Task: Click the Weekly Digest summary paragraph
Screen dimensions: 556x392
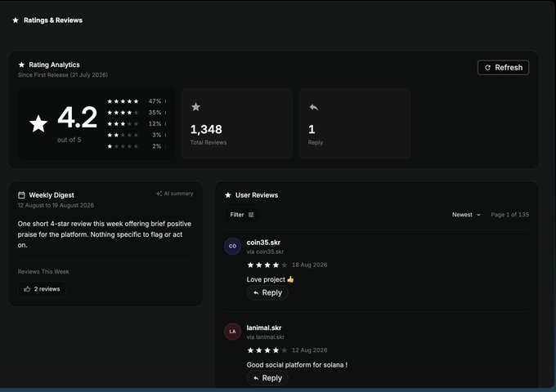Action: pos(105,234)
